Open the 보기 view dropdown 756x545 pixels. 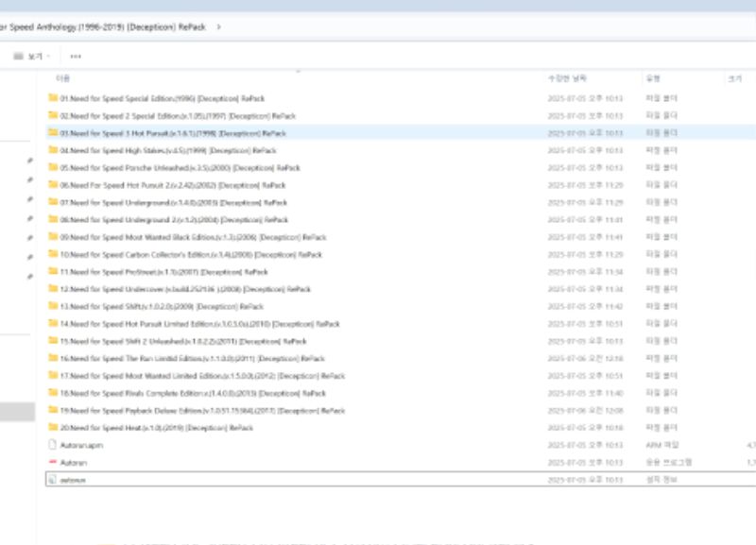(x=32, y=57)
